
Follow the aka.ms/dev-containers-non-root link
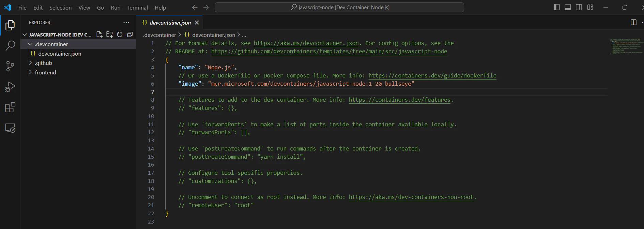coord(411,197)
